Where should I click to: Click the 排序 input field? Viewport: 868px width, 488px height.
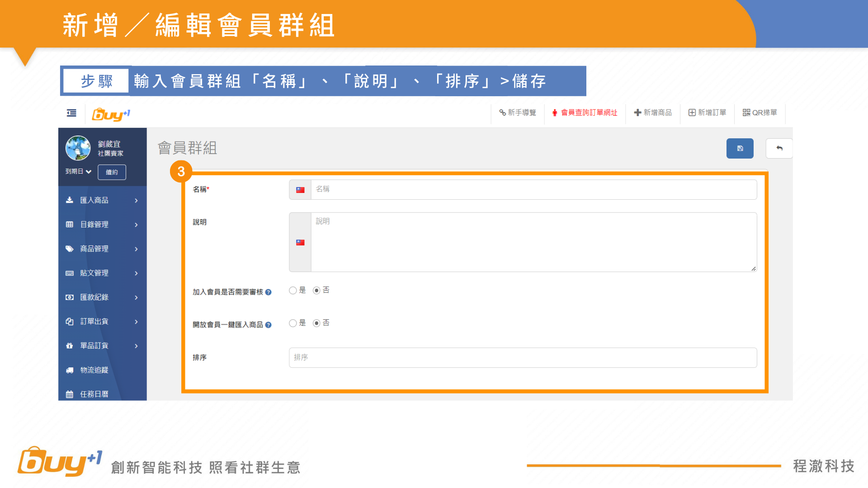point(522,357)
